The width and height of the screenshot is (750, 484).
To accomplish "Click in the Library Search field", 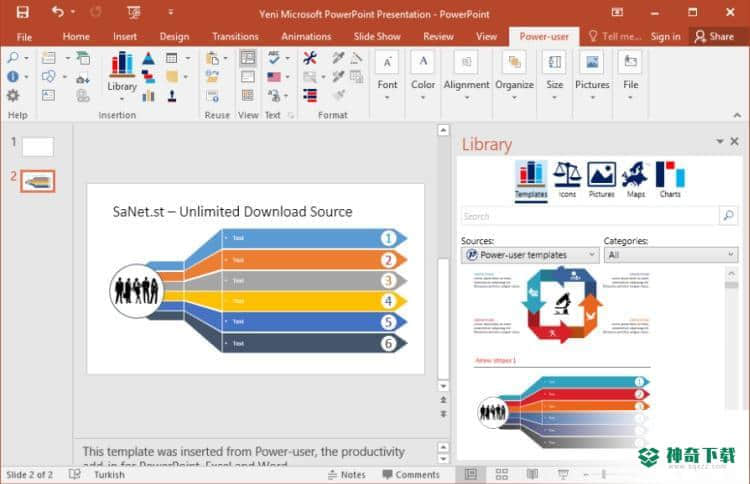I will pos(589,216).
